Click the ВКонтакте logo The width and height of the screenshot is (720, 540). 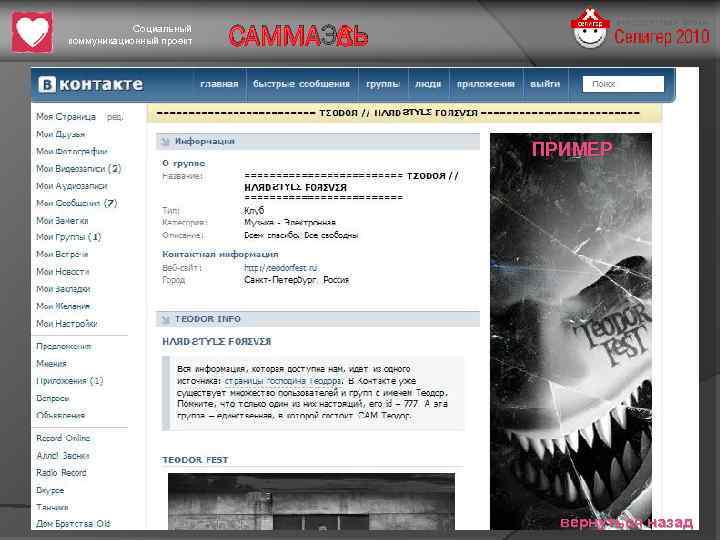tap(90, 84)
